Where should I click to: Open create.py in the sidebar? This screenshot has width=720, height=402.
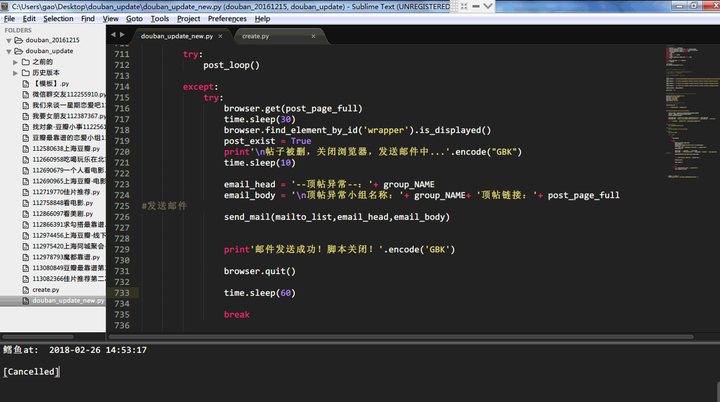tap(46, 290)
